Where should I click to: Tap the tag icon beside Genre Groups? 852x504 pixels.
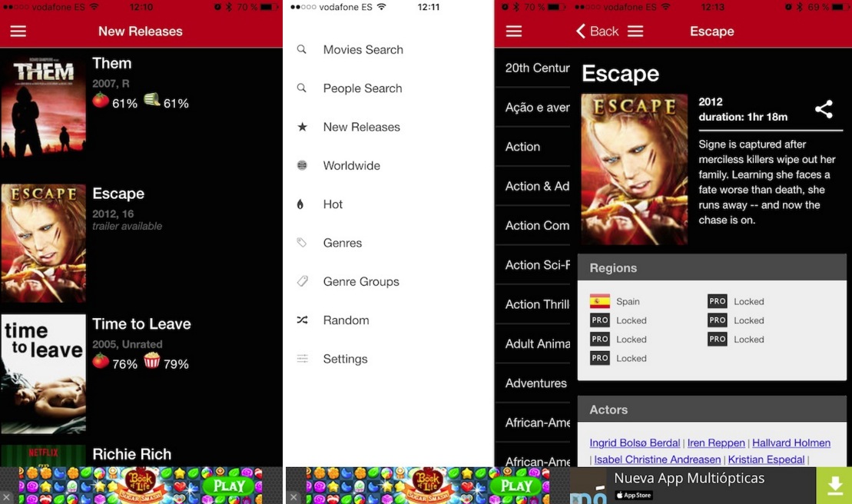[x=302, y=280]
